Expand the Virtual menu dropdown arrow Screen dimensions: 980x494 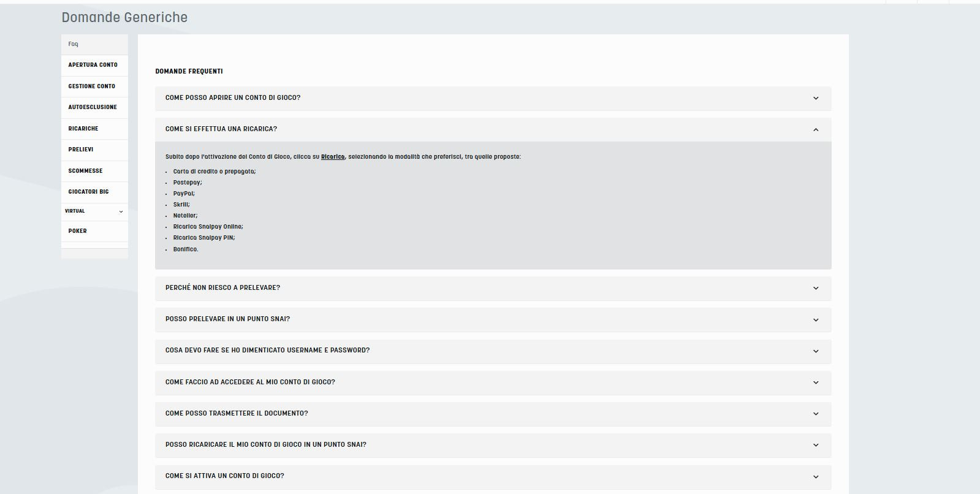121,211
